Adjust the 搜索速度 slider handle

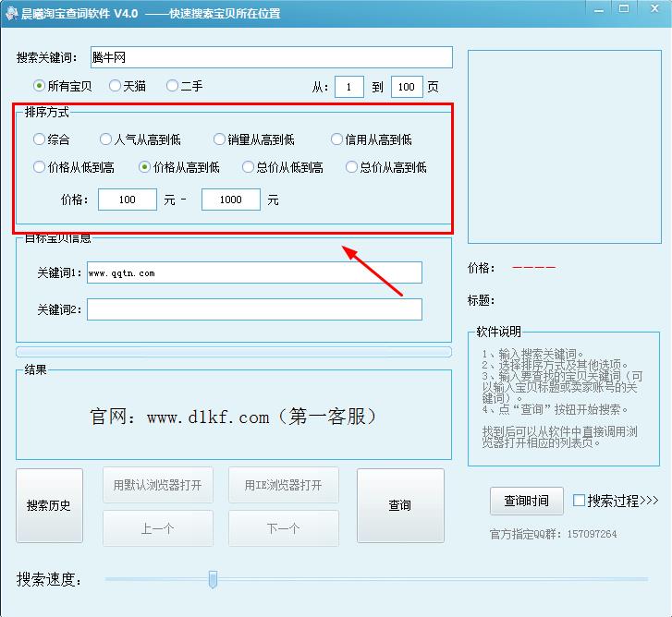point(213,579)
